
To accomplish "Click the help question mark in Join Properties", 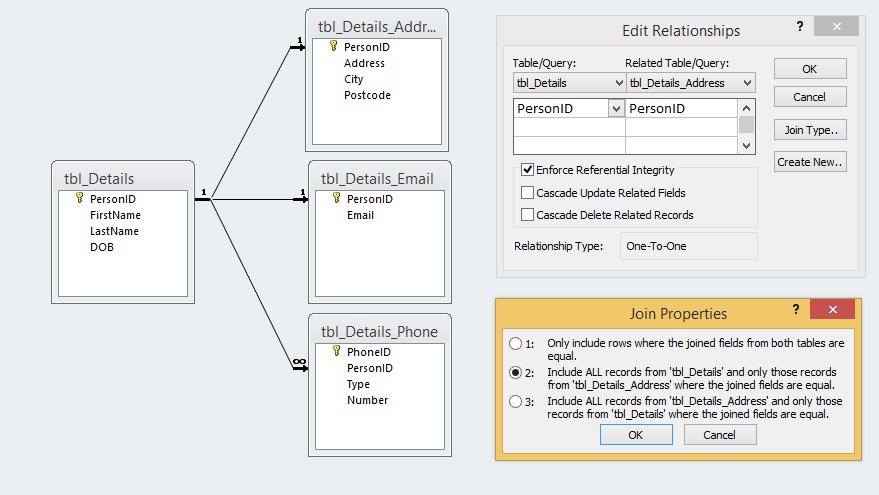I will (x=795, y=309).
